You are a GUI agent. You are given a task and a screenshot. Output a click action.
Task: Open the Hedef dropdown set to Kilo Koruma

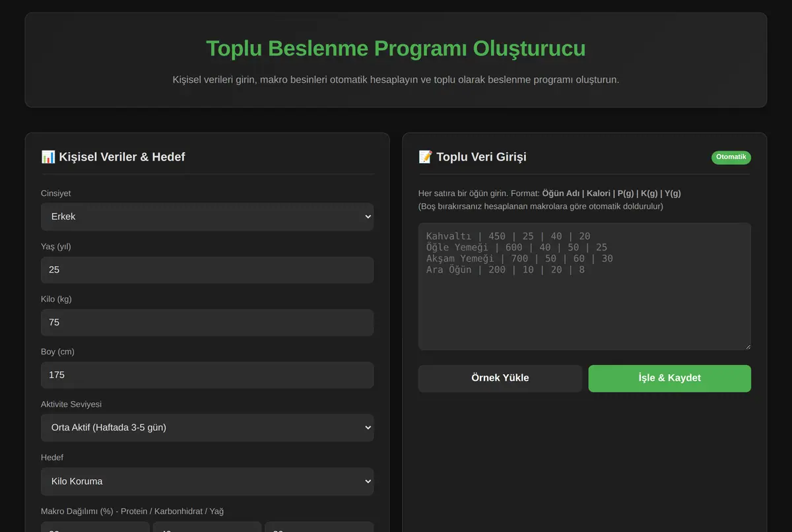click(207, 481)
